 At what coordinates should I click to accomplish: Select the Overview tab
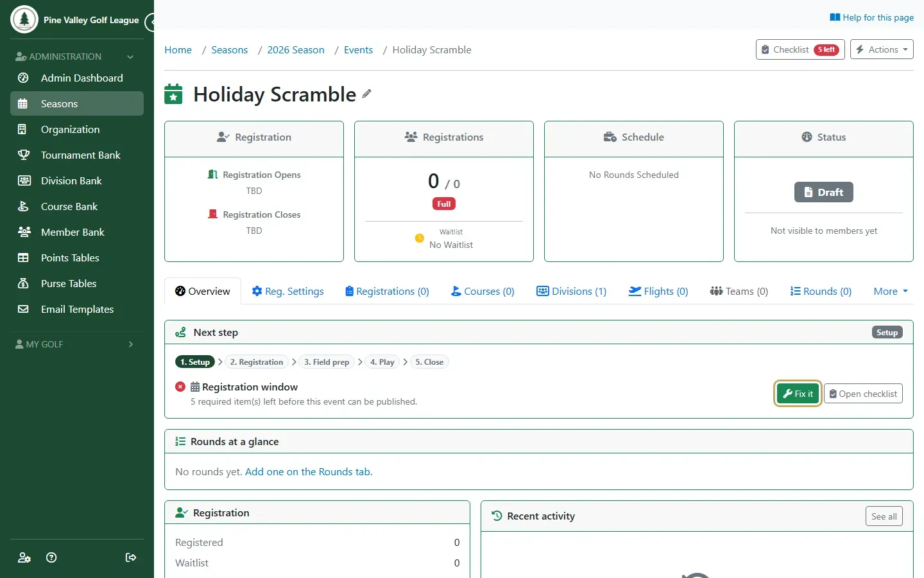pyautogui.click(x=203, y=291)
